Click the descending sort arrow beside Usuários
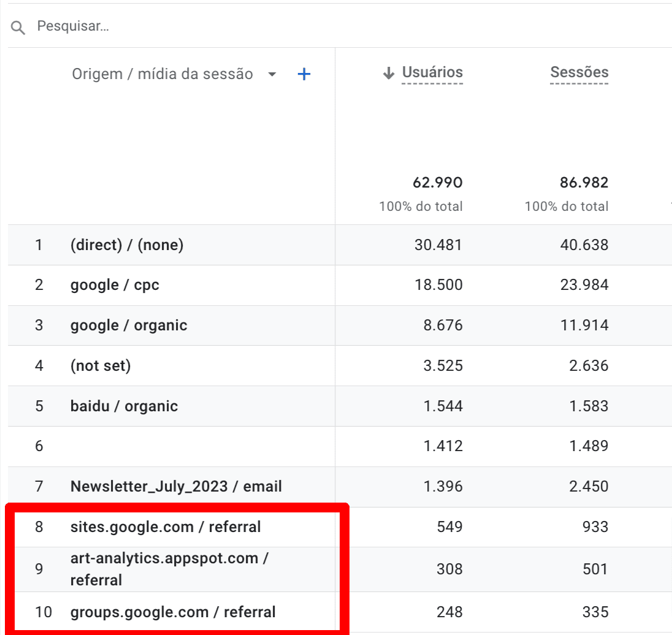Image resolution: width=672 pixels, height=635 pixels. pyautogui.click(x=388, y=74)
